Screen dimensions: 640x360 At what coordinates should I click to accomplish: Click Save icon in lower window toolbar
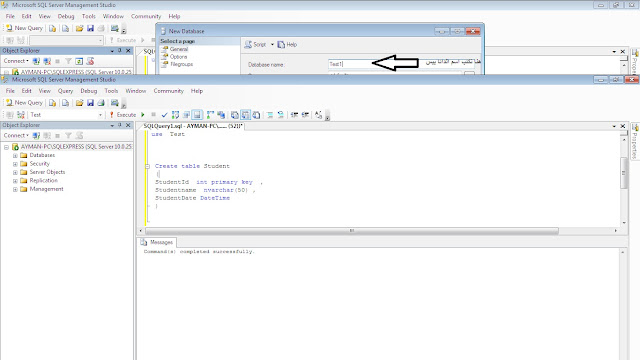(x=90, y=103)
